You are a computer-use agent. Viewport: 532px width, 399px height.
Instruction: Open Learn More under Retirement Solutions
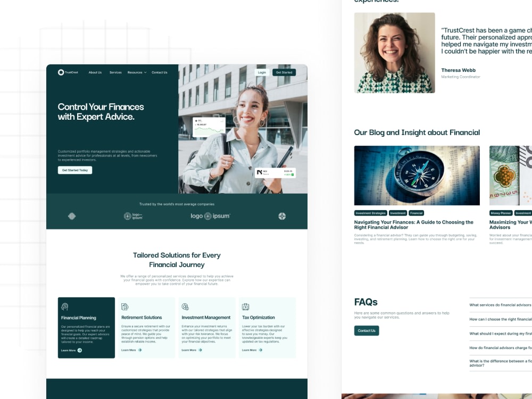pos(131,350)
